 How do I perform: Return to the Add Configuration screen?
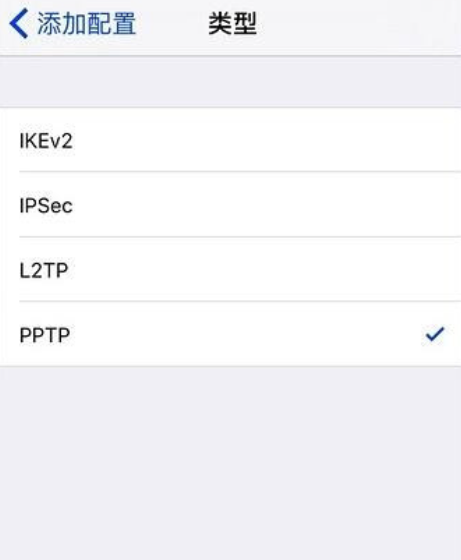(73, 24)
